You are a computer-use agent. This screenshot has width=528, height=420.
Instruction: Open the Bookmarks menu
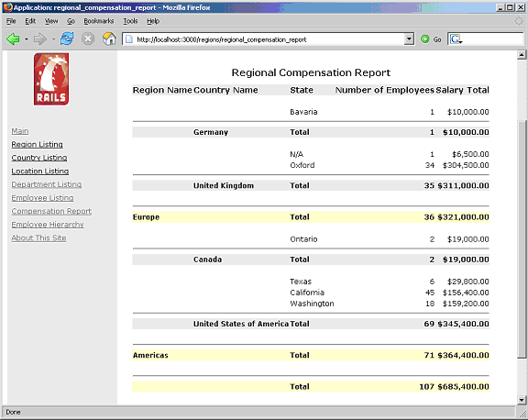(99, 21)
